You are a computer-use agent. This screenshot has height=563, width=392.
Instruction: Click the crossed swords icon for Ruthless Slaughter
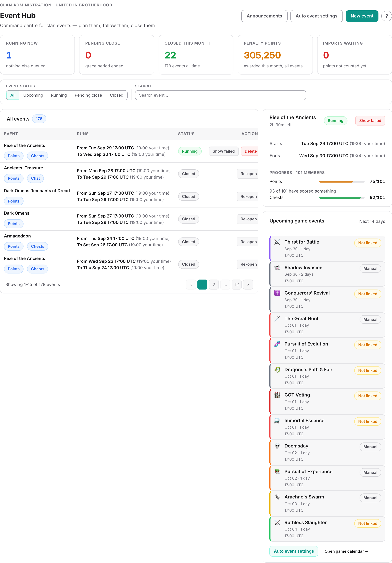[x=277, y=523]
